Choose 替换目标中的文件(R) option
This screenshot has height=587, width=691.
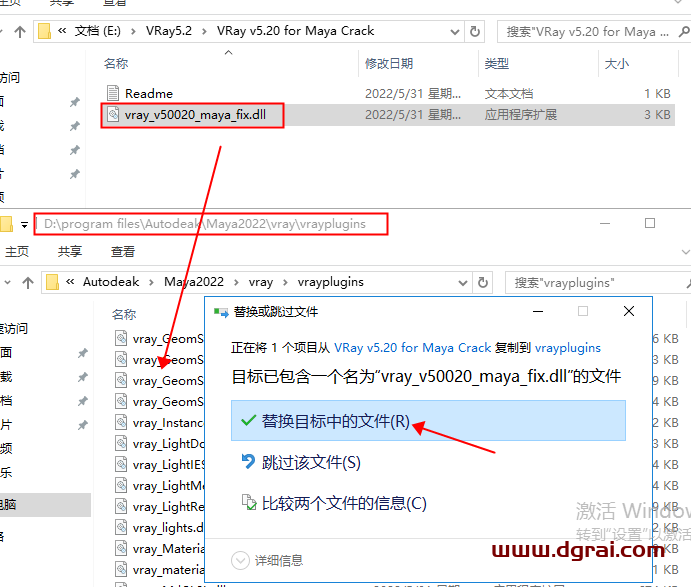(428, 420)
